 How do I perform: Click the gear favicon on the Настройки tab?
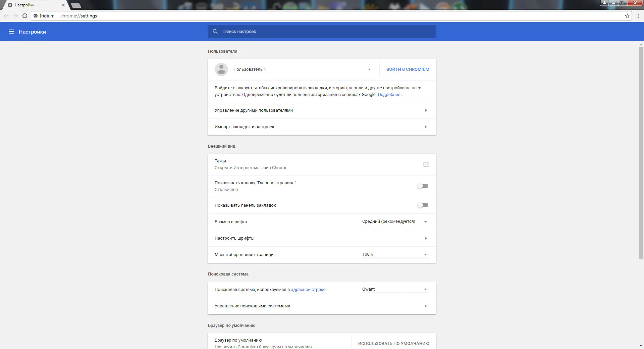tap(10, 5)
